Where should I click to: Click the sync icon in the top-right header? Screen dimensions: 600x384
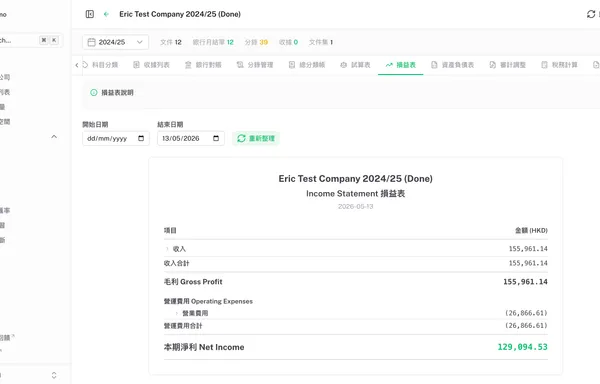(591, 14)
